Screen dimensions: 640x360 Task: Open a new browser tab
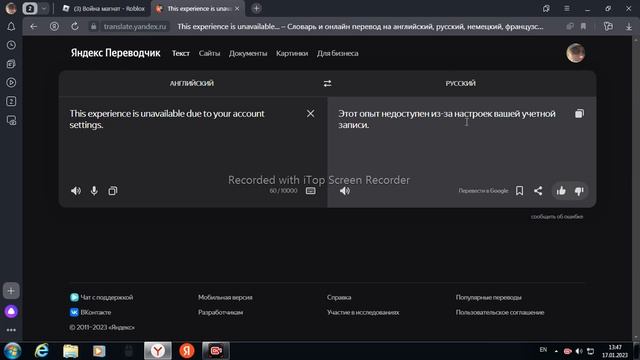256,8
